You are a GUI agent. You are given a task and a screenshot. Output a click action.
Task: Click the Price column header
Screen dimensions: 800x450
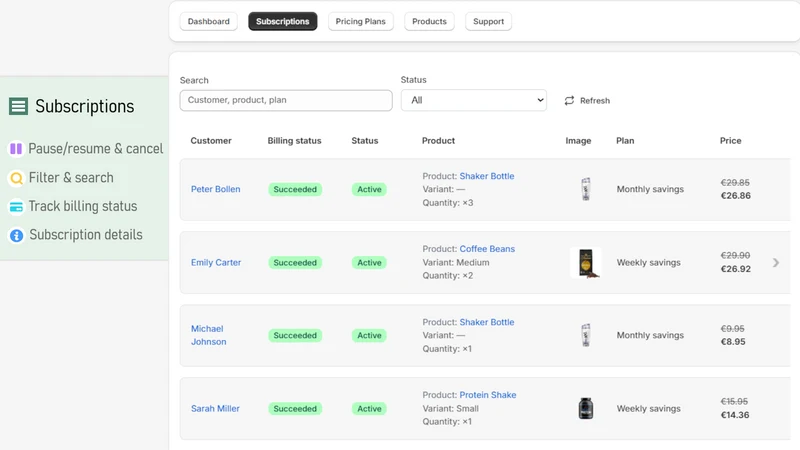pos(731,141)
